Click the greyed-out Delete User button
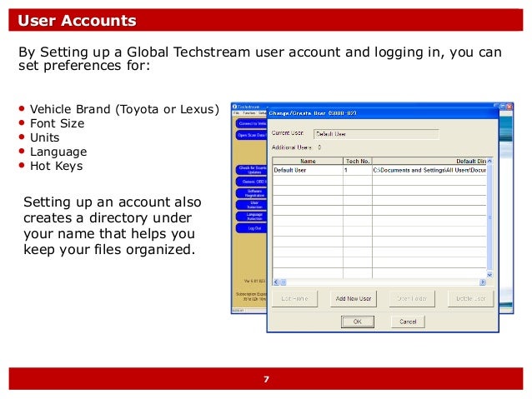 point(470,299)
